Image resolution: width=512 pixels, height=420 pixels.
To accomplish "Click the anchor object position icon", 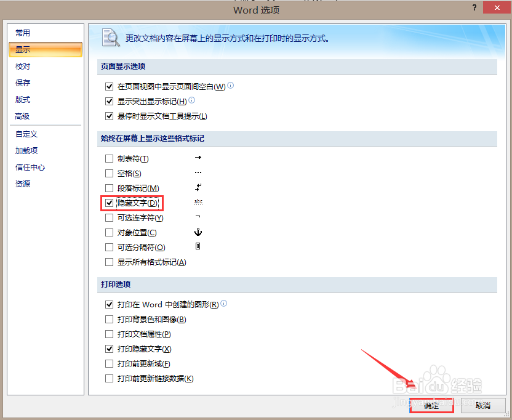I will pos(198,232).
